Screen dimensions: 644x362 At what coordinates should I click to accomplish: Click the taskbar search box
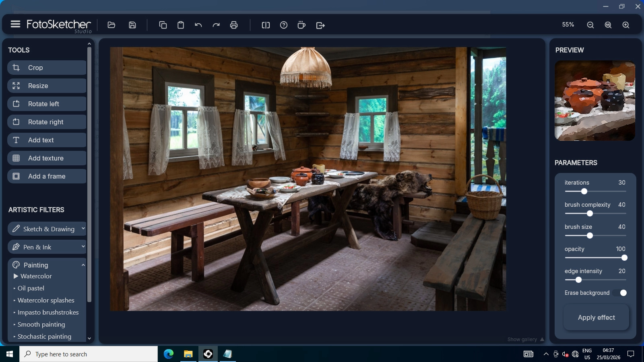point(89,354)
